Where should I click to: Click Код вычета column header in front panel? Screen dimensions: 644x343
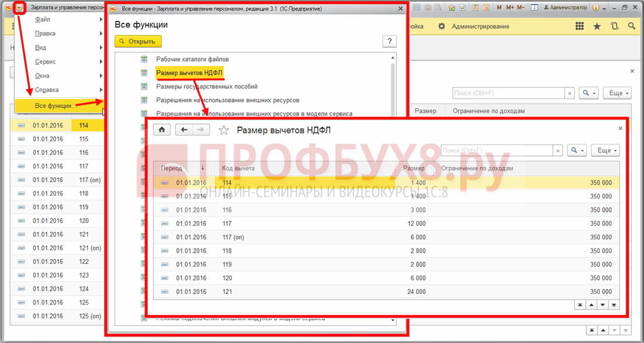pos(305,168)
